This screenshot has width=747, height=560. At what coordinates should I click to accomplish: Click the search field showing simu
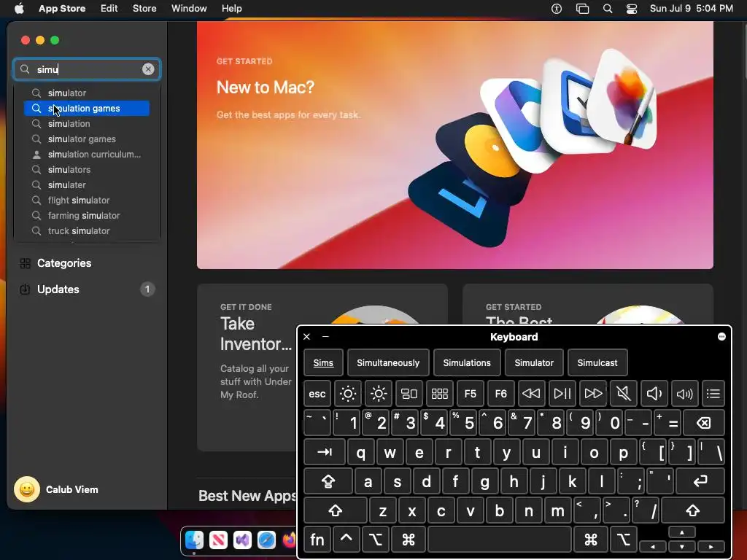[x=87, y=69]
